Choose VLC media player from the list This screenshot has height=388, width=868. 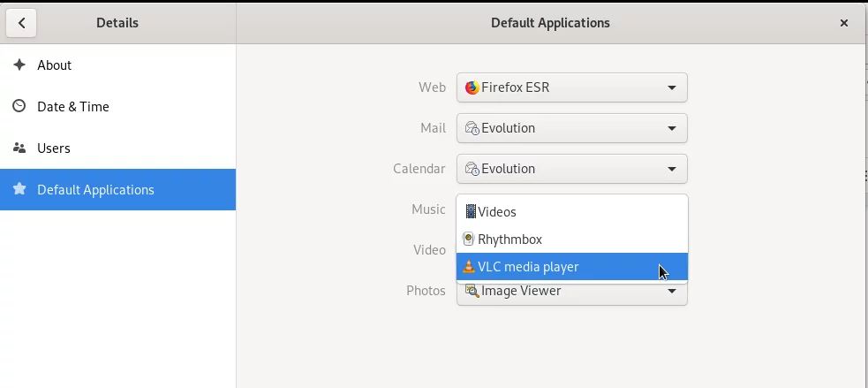pyautogui.click(x=572, y=267)
